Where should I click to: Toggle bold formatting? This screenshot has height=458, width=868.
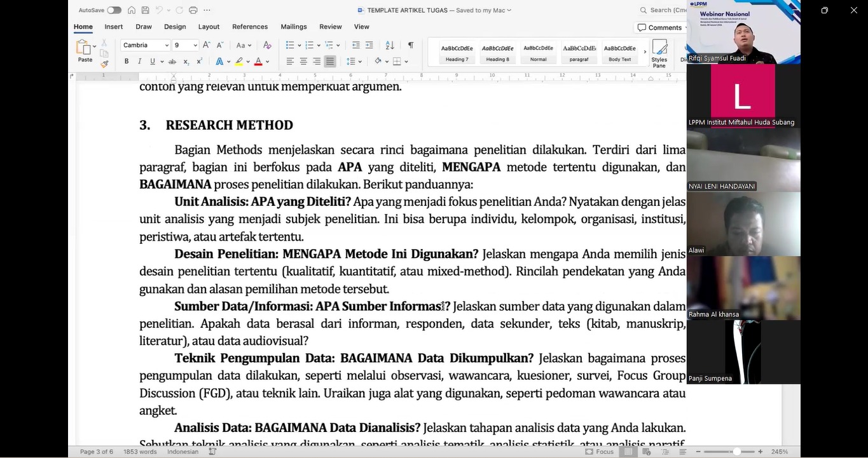tap(127, 62)
